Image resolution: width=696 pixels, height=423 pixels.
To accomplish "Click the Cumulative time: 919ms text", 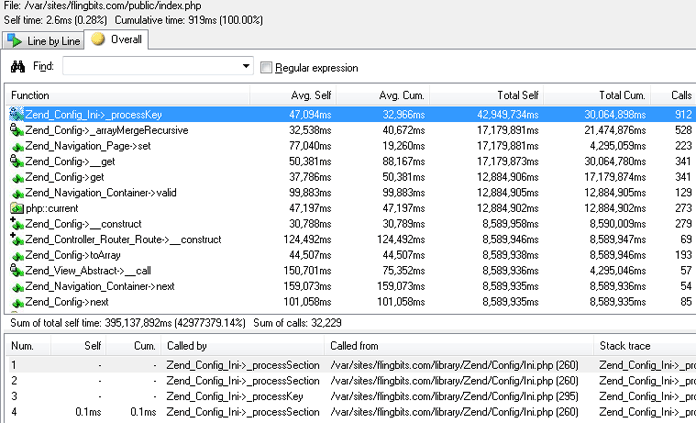I will (189, 20).
